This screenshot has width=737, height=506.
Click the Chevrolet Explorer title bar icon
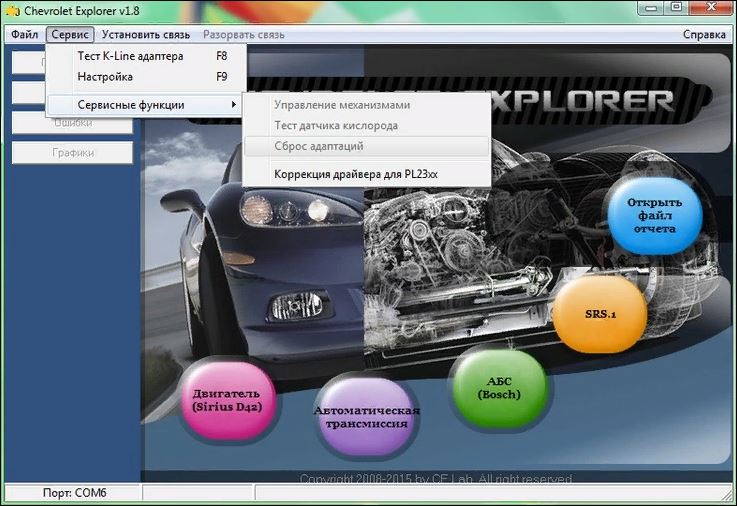pyautogui.click(x=13, y=10)
